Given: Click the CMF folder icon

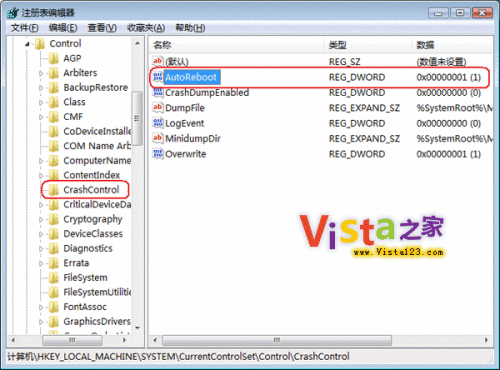Looking at the screenshot, I should 54,117.
